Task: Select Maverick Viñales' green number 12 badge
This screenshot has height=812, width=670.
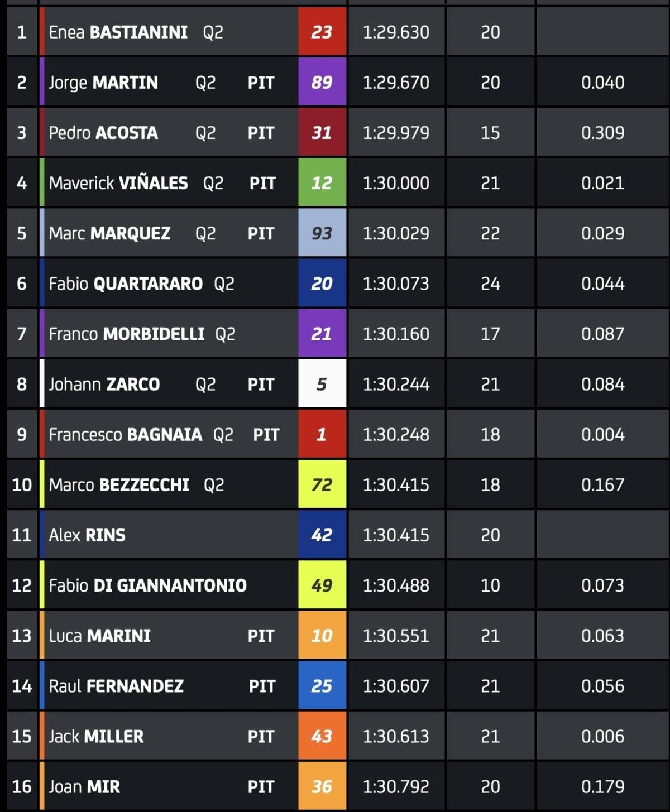Action: (x=322, y=183)
